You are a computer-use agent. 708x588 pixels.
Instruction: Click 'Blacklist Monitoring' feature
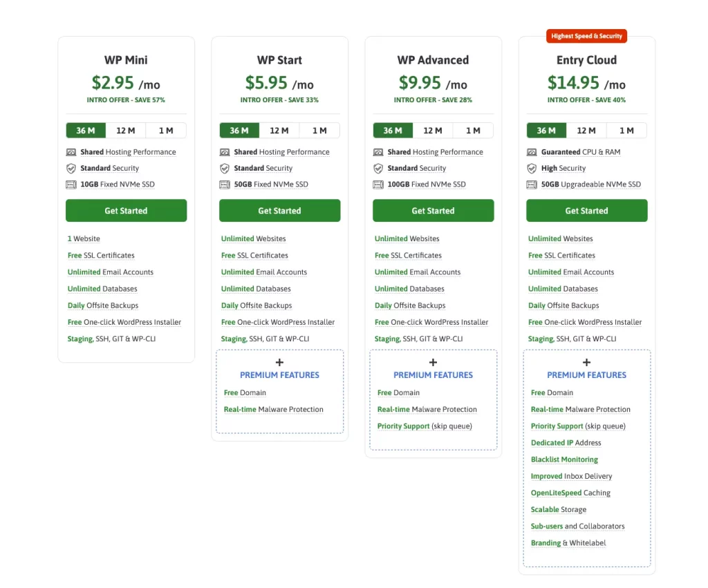pyautogui.click(x=564, y=459)
